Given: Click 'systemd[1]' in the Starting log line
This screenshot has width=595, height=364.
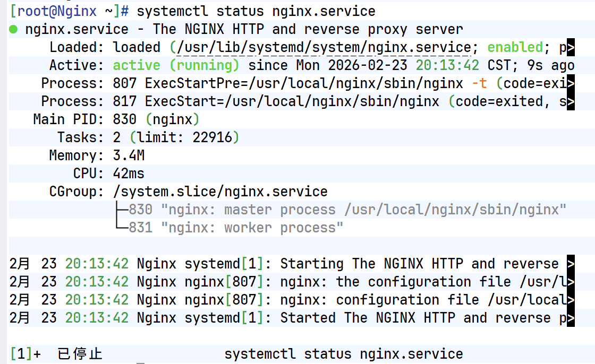Looking at the screenshot, I should tap(224, 264).
